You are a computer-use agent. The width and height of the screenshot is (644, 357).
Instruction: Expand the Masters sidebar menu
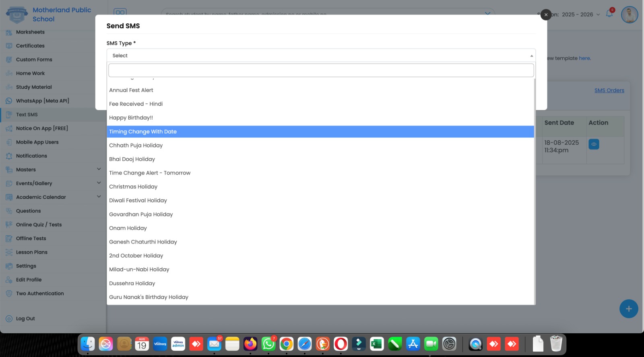[99, 169]
